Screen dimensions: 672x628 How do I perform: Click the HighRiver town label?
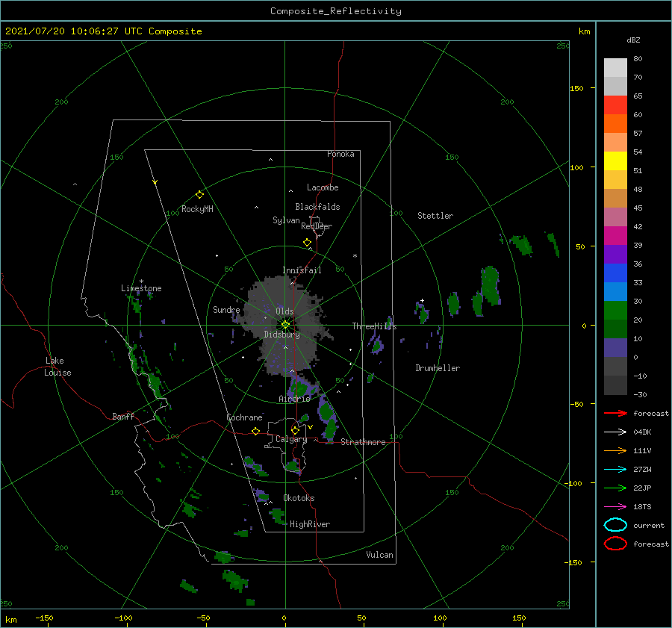coord(310,524)
